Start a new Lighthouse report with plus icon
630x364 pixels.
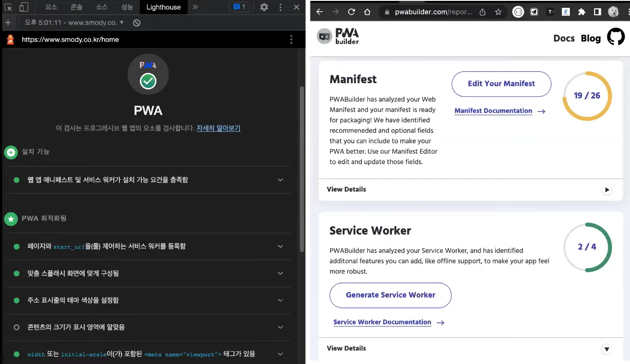(8, 23)
